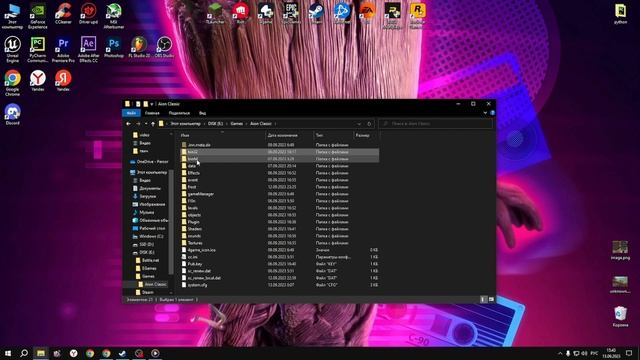640x360 pixels.
Task: Open Epic Games launcher desktop icon
Action: pos(291,13)
